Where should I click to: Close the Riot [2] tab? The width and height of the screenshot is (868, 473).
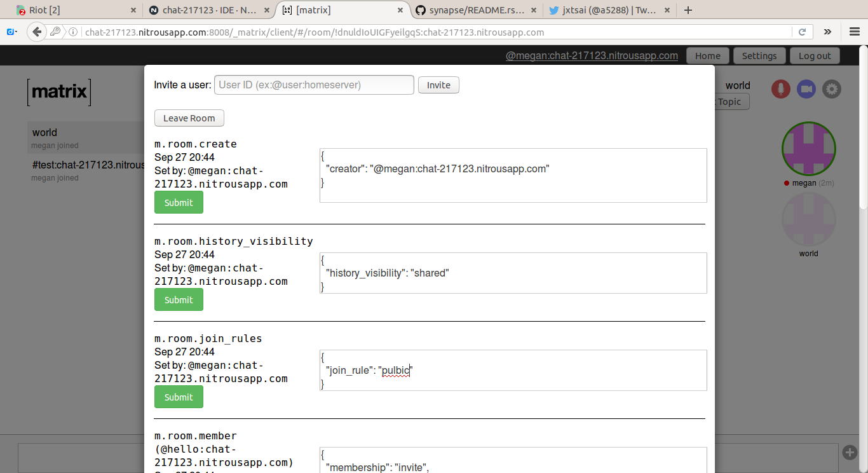pyautogui.click(x=133, y=10)
